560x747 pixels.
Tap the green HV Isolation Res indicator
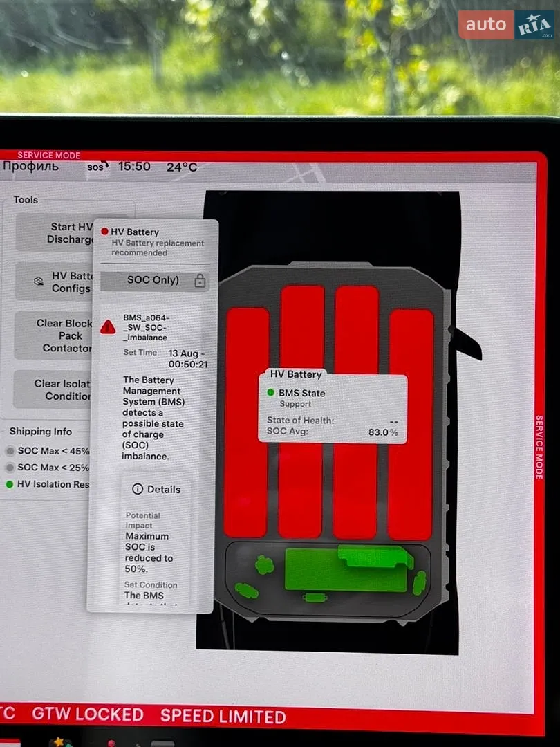coord(9,484)
